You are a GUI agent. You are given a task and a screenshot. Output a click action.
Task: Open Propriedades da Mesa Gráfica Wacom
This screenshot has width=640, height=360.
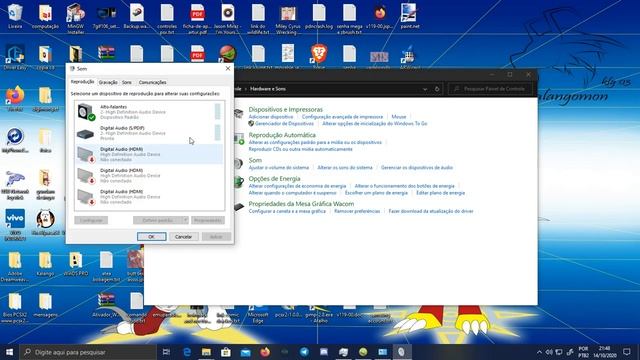pos(301,204)
